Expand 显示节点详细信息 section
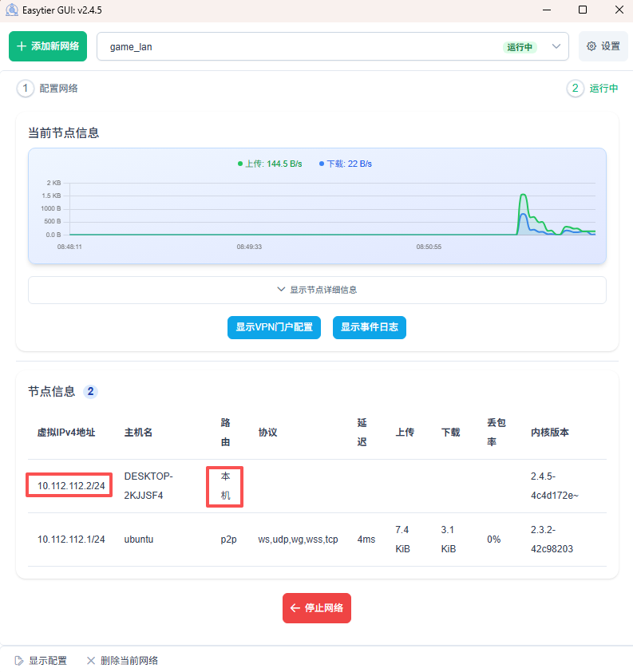 [317, 291]
